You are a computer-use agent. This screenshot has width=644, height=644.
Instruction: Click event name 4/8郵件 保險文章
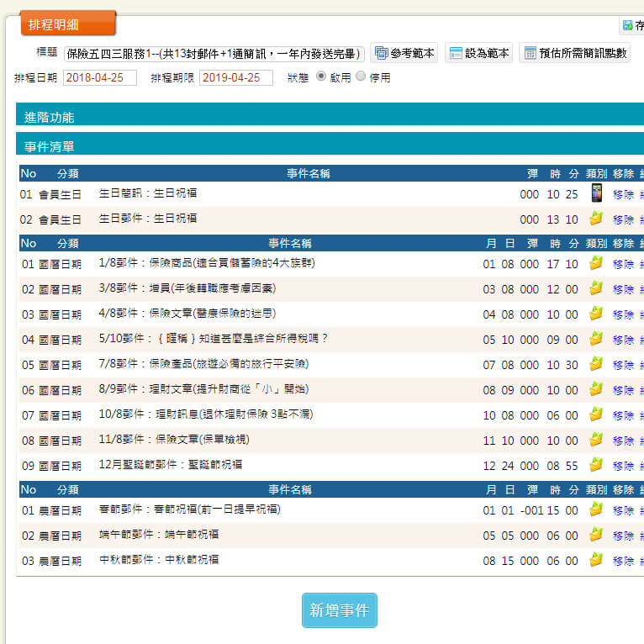click(x=187, y=314)
